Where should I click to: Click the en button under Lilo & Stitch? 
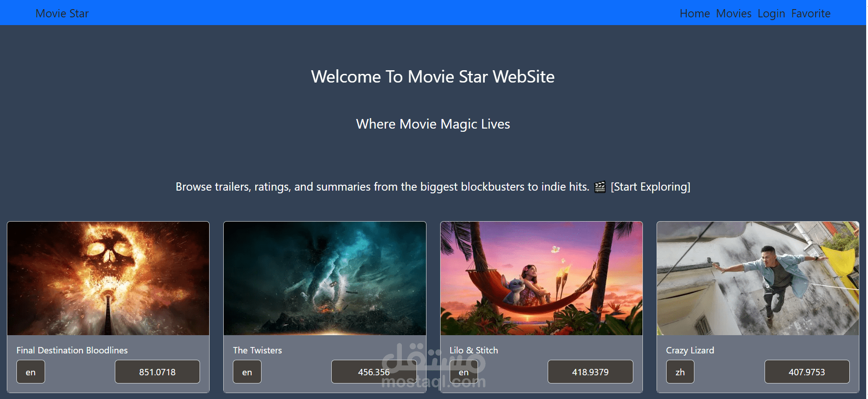click(464, 372)
